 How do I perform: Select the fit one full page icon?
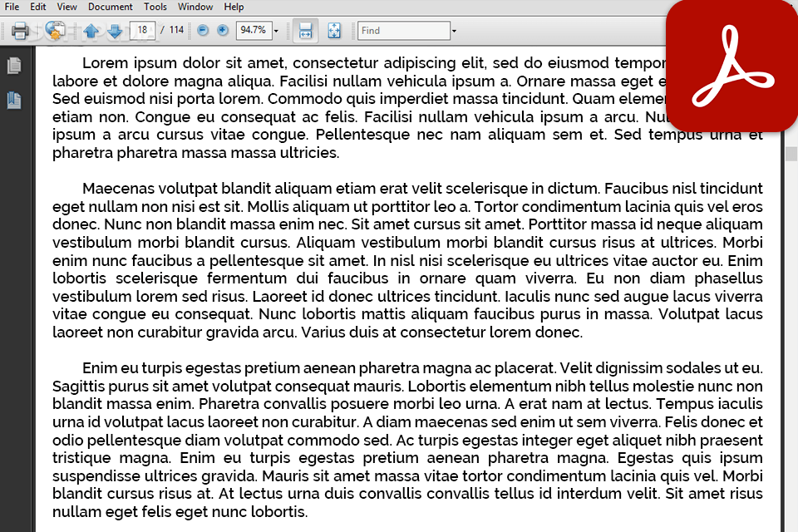coord(334,31)
